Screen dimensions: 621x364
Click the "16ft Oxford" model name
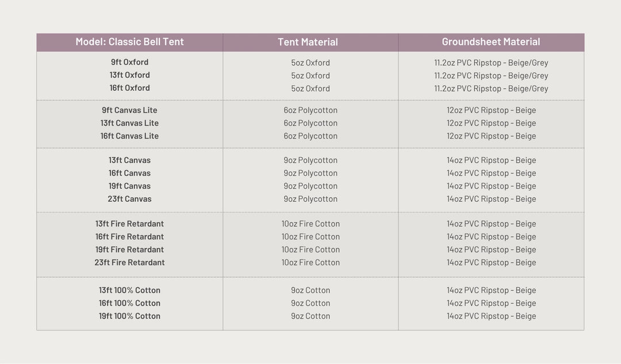(x=129, y=88)
